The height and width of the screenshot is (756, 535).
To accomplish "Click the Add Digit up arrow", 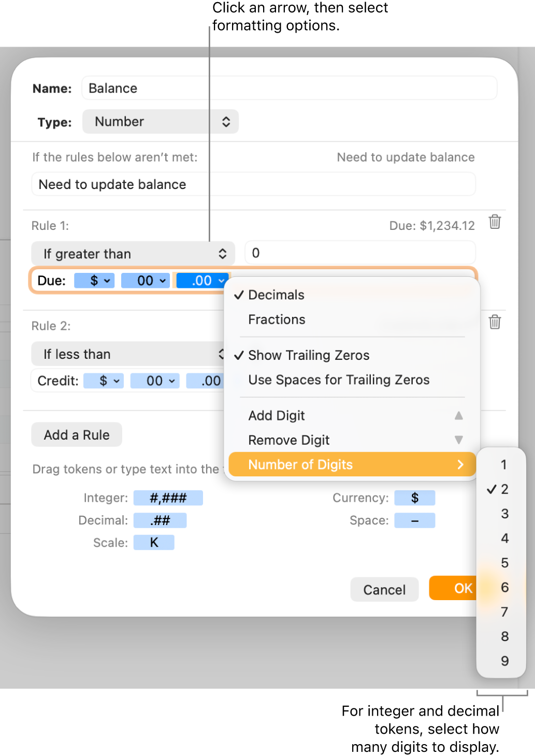I will pyautogui.click(x=459, y=415).
